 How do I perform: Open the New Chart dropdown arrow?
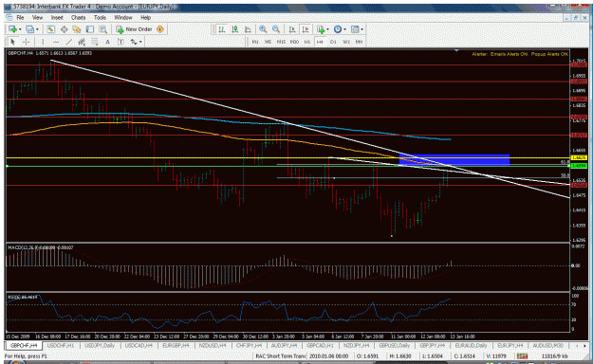[20, 29]
